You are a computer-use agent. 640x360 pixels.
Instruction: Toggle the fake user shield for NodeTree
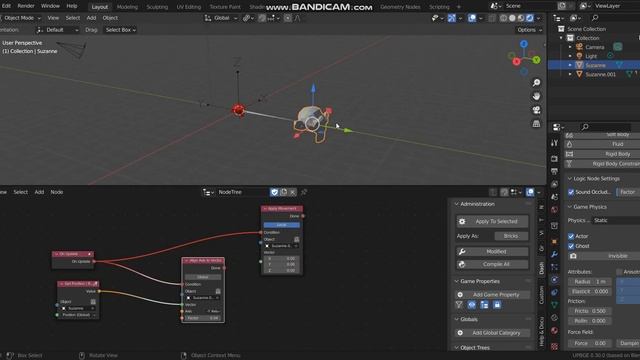coord(274,192)
